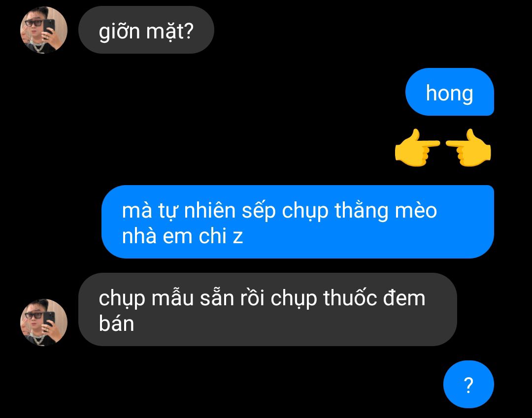Tap the gray 'chụp mẫu sẵn rồi' message
Image resolution: width=532 pixels, height=418 pixels.
point(267,310)
